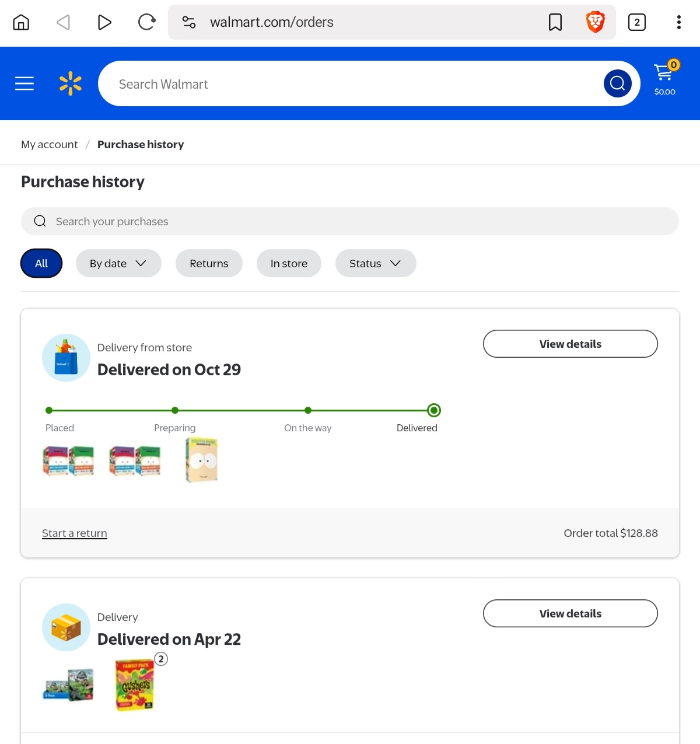Open the browser tab switcher

point(636,23)
